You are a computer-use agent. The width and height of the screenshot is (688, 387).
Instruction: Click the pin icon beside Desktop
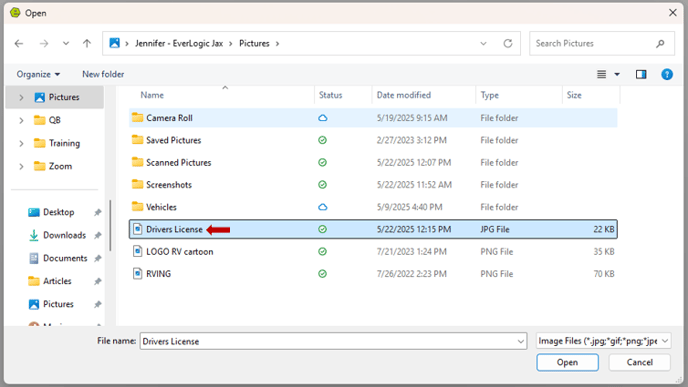97,212
